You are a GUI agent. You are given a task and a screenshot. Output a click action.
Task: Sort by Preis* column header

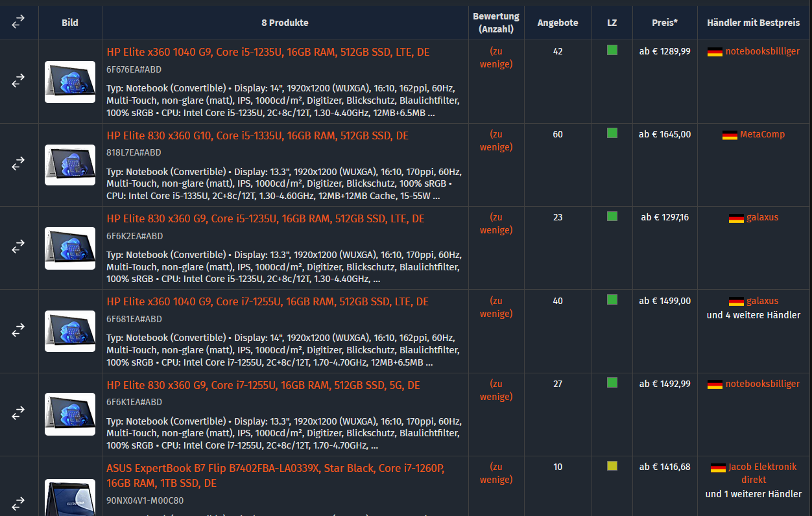[x=665, y=23]
